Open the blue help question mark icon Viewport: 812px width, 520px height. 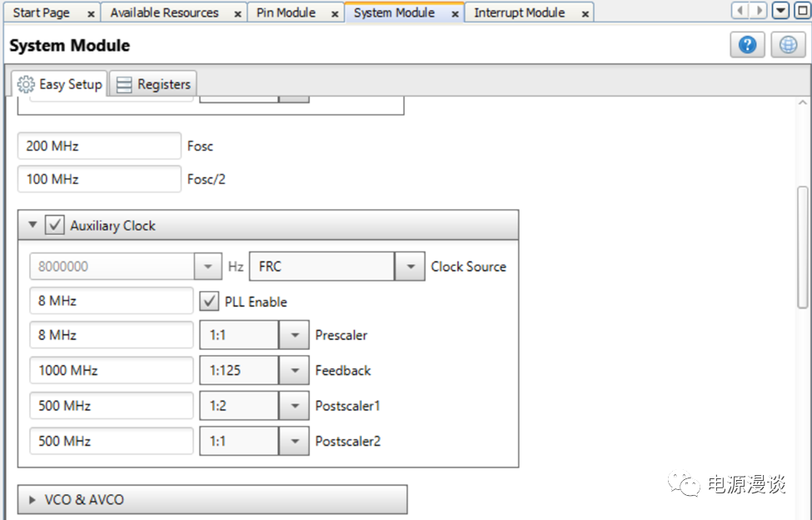pos(747,45)
